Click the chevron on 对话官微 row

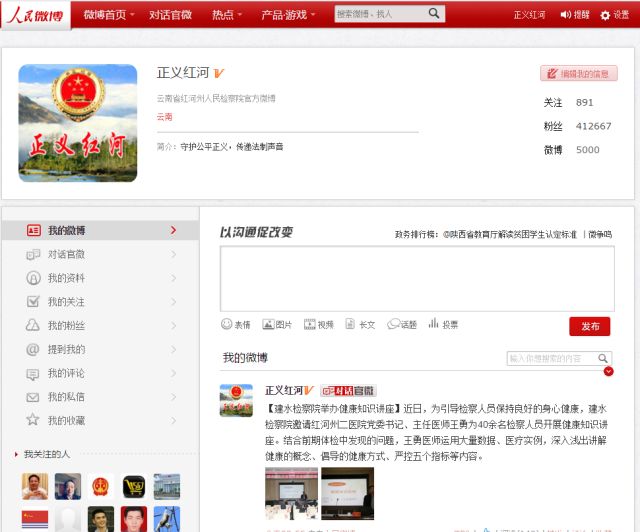173,254
